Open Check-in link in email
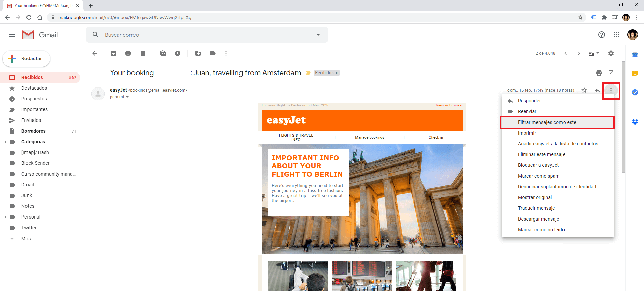 point(436,137)
